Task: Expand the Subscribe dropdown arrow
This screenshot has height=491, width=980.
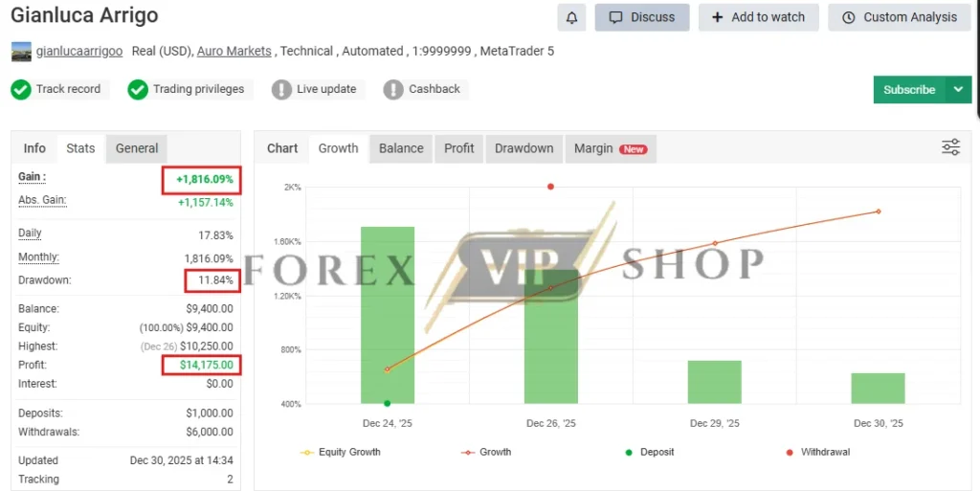Action: click(x=959, y=90)
